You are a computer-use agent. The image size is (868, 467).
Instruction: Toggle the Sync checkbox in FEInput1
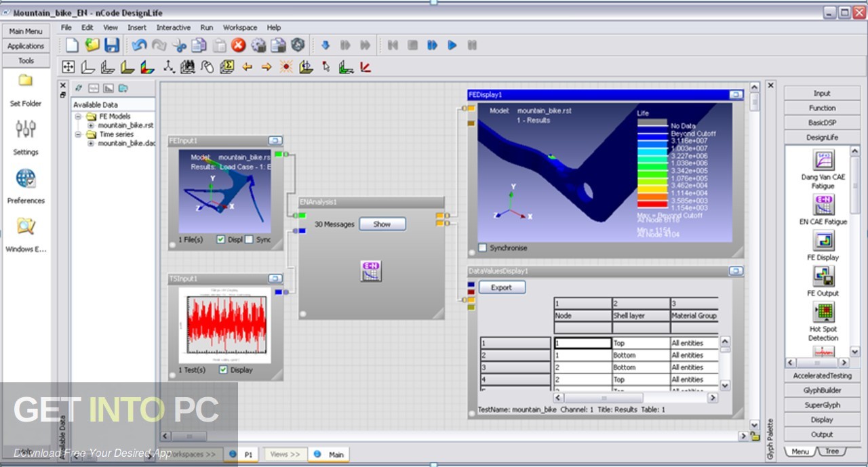click(x=249, y=239)
